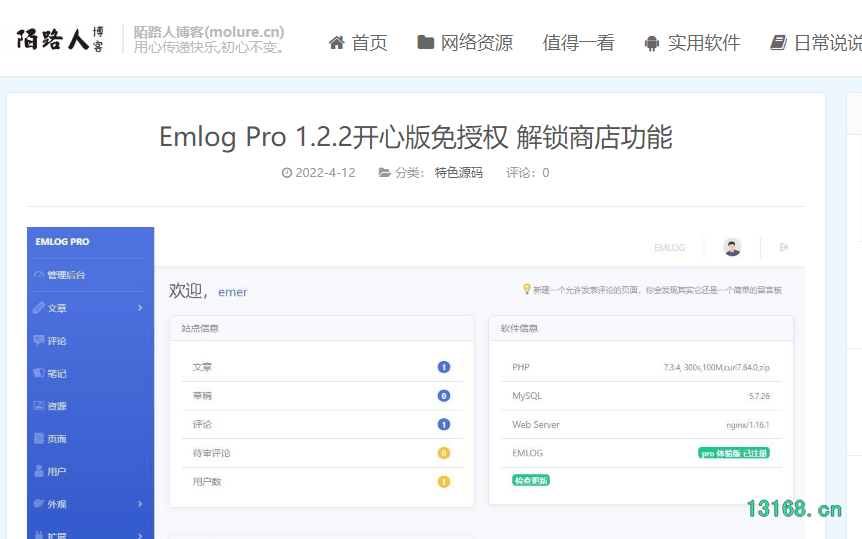Click the logout icon in top bar
This screenshot has height=539, width=862.
tap(784, 248)
